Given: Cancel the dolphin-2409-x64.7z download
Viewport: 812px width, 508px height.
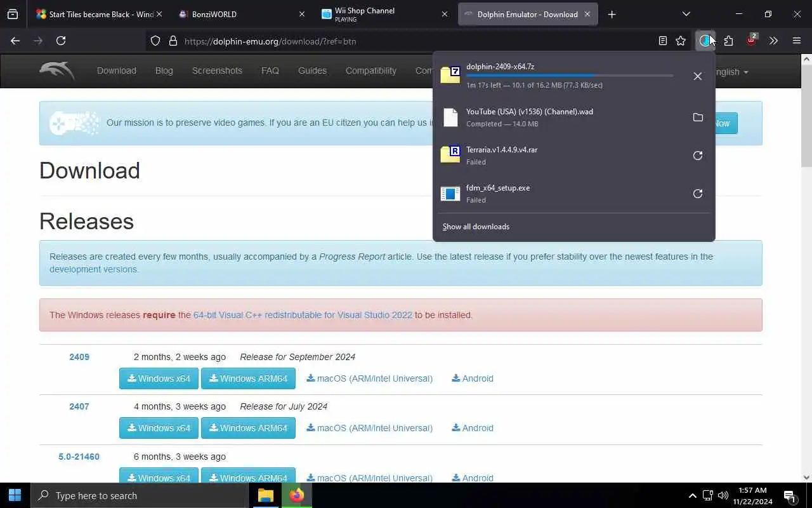Looking at the screenshot, I should coord(697,76).
